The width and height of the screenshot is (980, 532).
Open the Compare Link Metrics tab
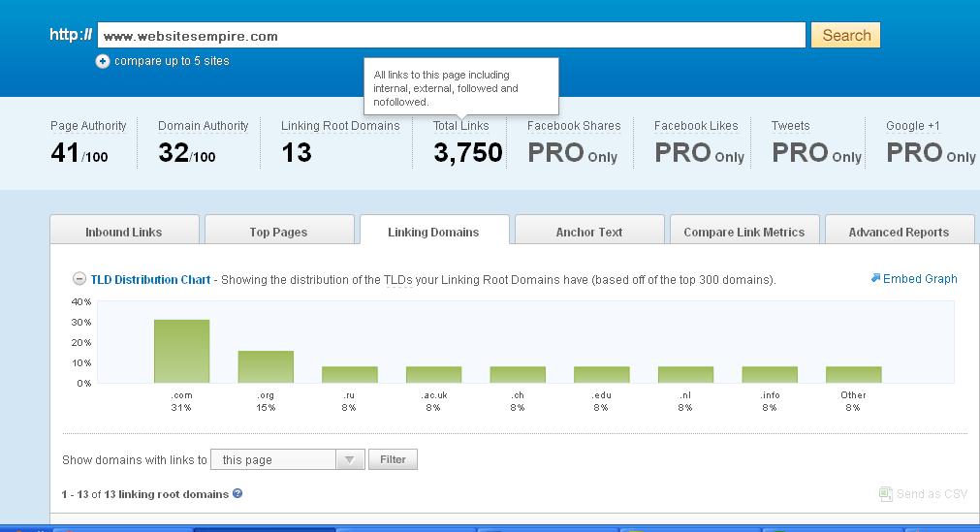[x=743, y=232]
